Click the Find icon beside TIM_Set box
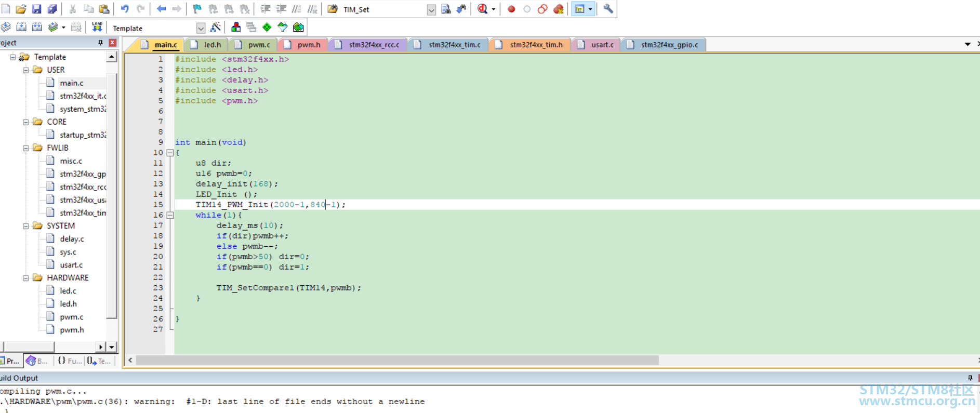 [x=446, y=9]
